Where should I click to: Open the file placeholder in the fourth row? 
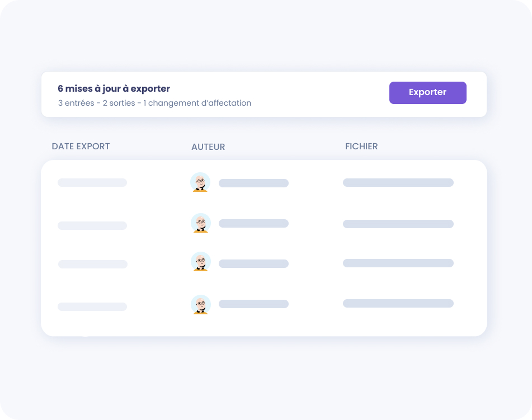coord(398,303)
